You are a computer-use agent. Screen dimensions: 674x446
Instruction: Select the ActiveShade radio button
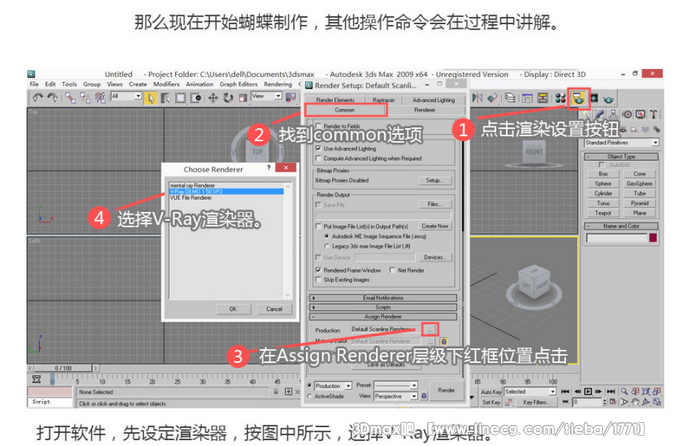click(310, 396)
